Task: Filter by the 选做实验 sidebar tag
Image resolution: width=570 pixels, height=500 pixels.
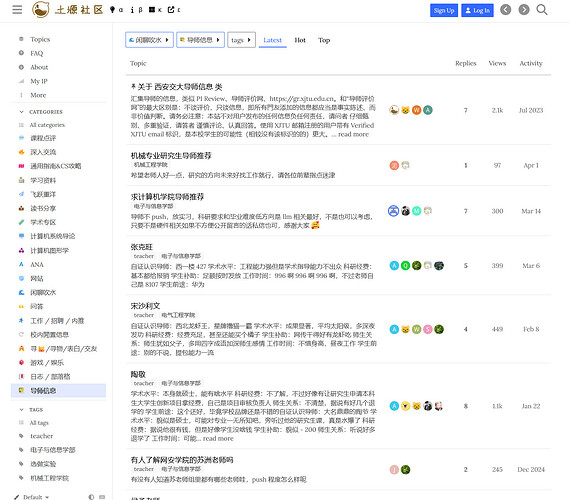Action: click(x=43, y=464)
